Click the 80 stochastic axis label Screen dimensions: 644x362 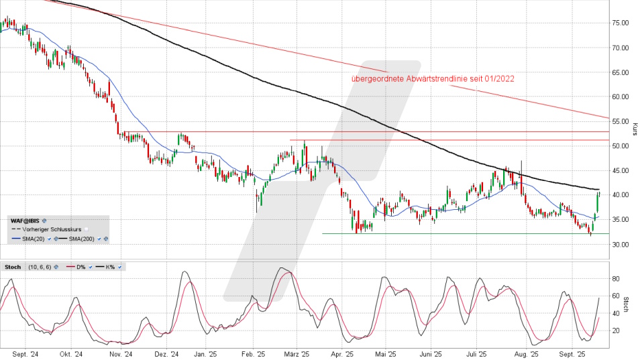click(x=616, y=279)
